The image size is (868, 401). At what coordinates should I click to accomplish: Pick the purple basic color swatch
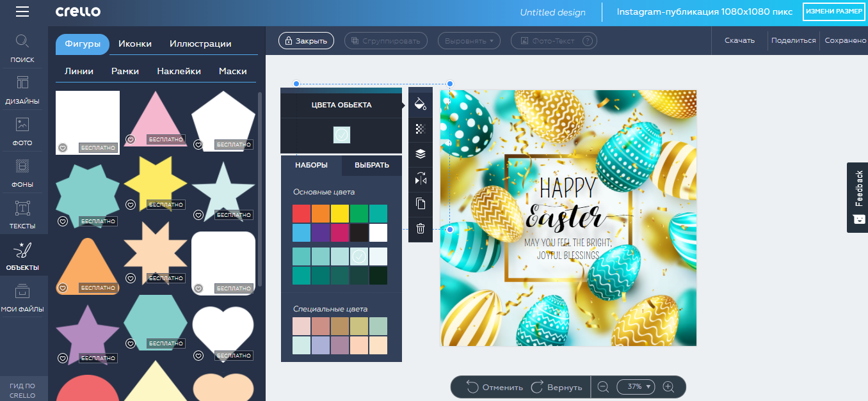coord(321,233)
